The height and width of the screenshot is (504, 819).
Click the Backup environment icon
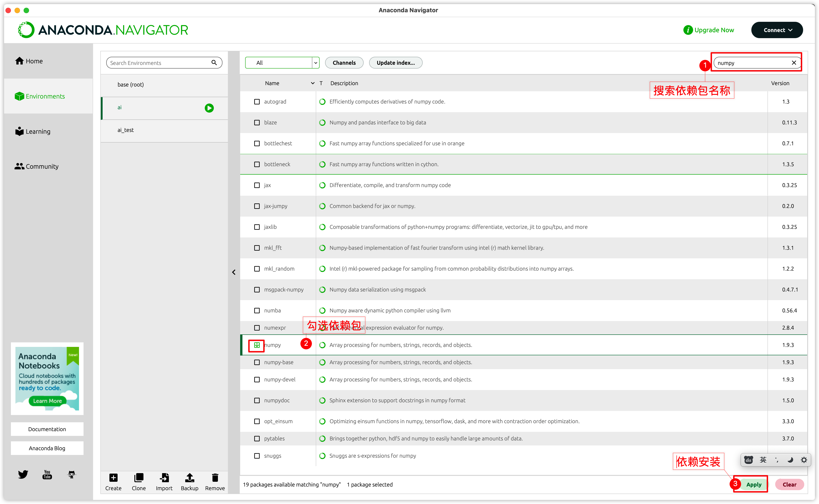[x=190, y=478]
